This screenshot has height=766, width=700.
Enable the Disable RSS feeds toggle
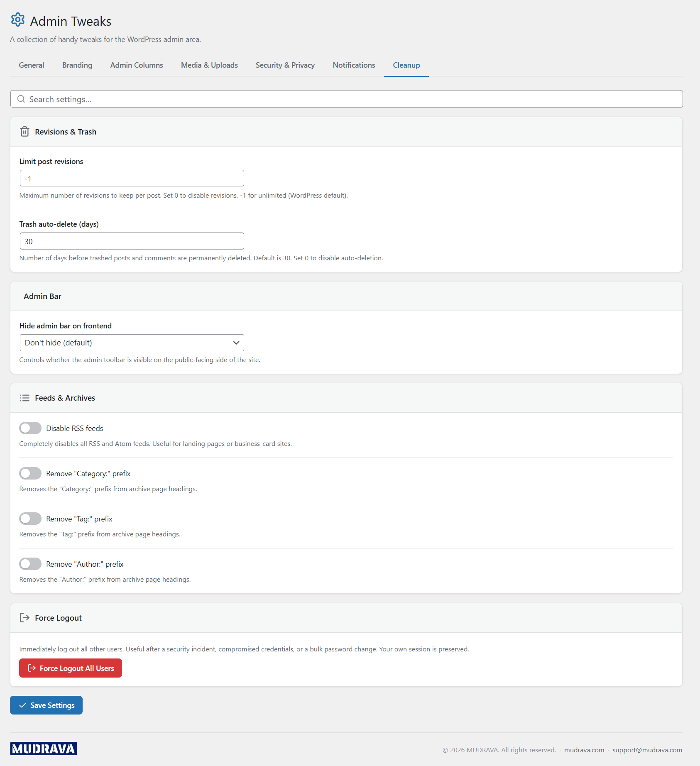pos(30,428)
